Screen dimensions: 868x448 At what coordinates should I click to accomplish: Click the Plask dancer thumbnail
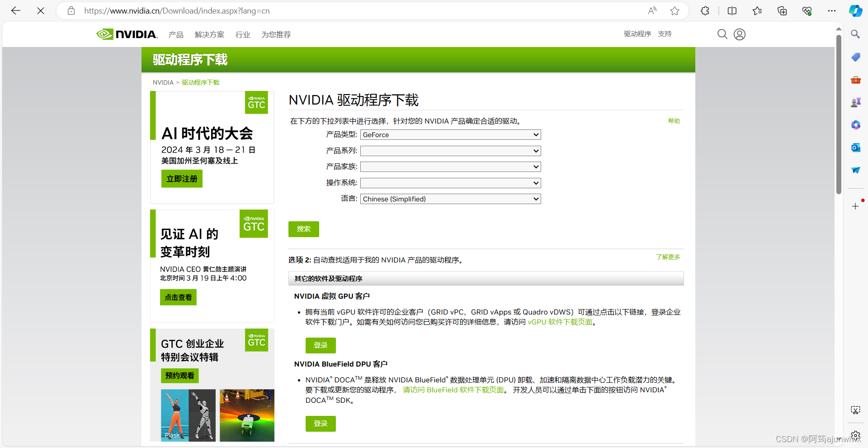189,415
